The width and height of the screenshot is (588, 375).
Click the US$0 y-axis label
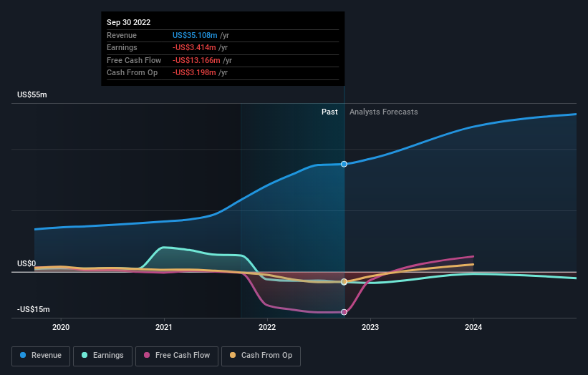(26, 263)
